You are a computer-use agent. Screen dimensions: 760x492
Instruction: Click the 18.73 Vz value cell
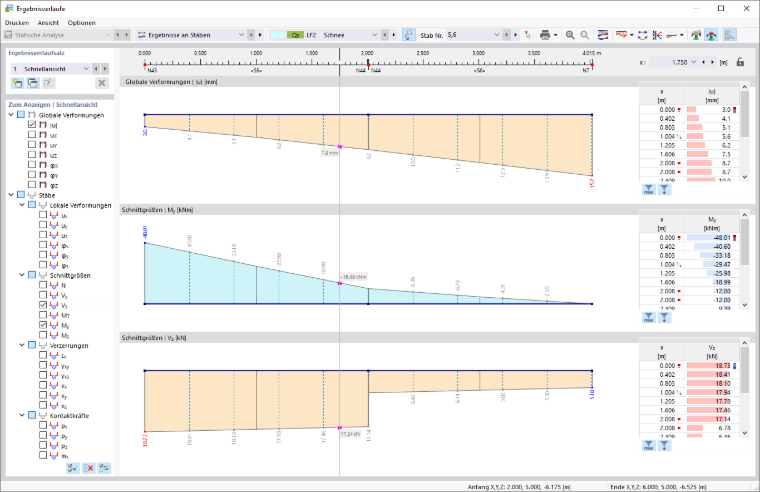pyautogui.click(x=711, y=365)
